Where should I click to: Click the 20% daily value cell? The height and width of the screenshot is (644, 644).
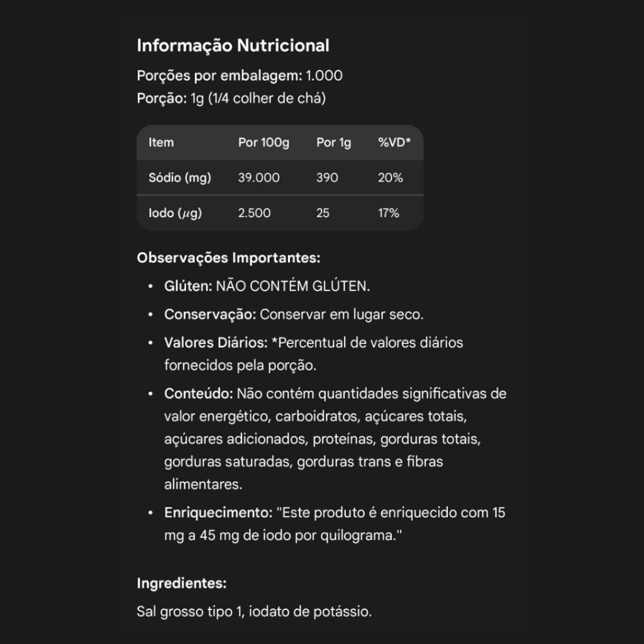[x=390, y=178]
